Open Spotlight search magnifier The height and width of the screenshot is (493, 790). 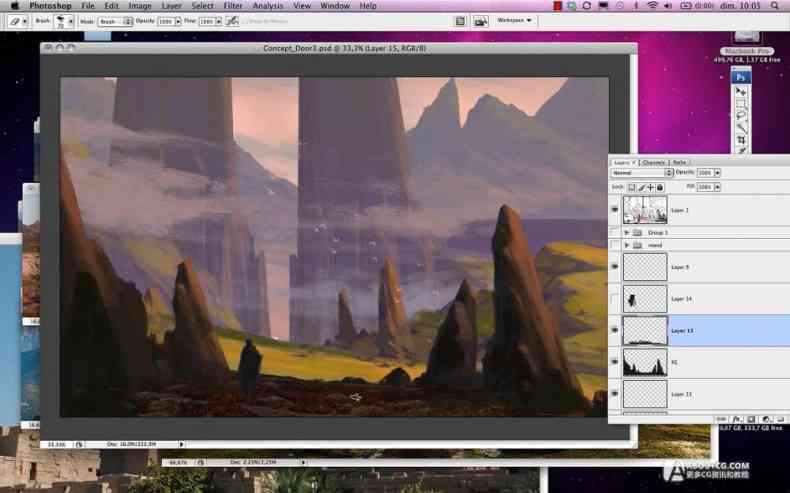coord(774,6)
